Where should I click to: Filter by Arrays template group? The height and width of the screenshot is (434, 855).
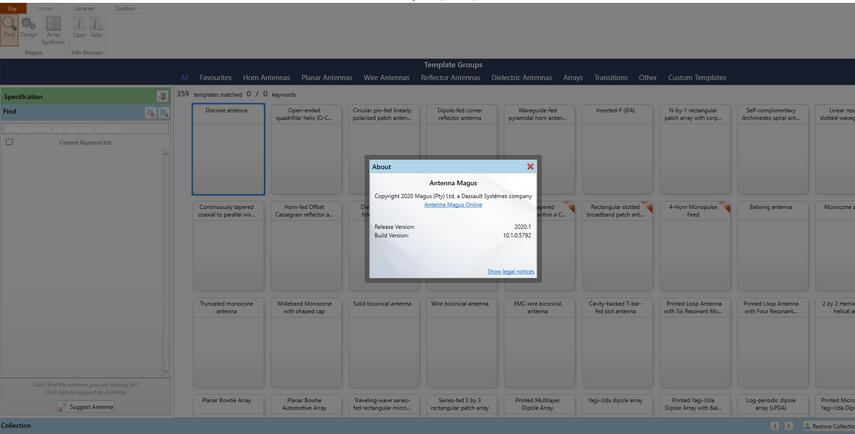pos(573,77)
